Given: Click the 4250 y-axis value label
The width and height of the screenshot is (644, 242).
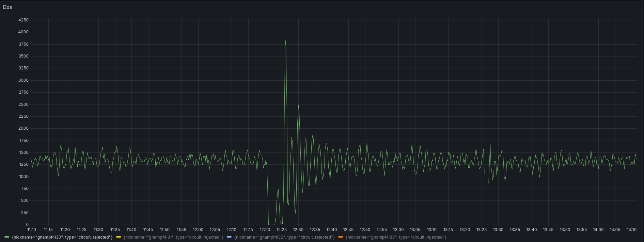Looking at the screenshot, I should pyautogui.click(x=23, y=20).
